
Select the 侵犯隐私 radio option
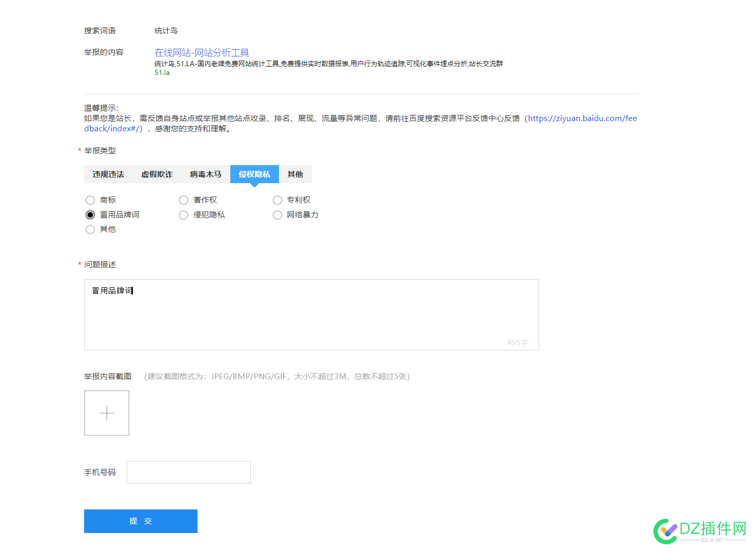click(184, 215)
